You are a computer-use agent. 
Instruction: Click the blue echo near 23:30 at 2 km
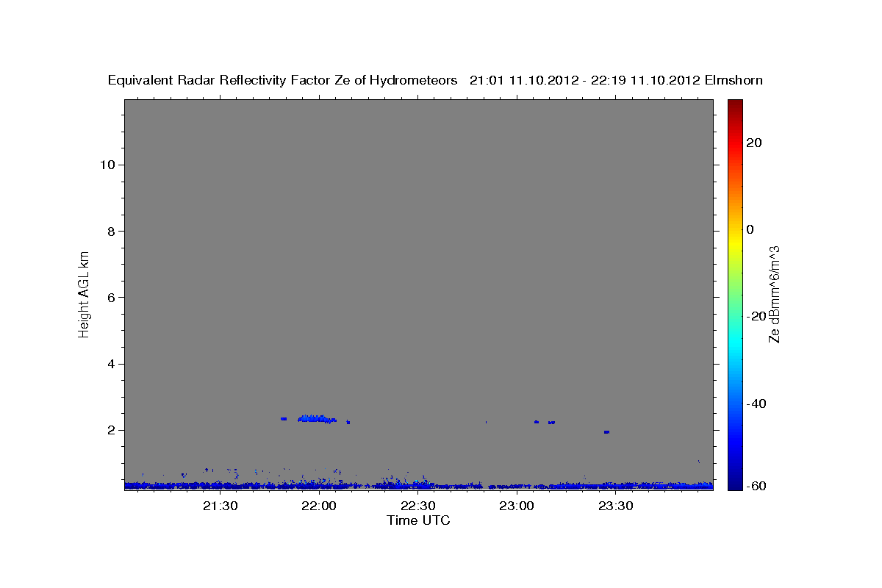pos(606,432)
